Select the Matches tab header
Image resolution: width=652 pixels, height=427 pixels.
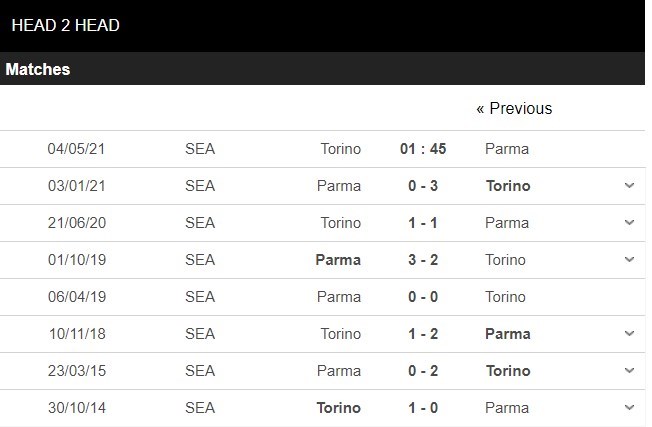(38, 70)
